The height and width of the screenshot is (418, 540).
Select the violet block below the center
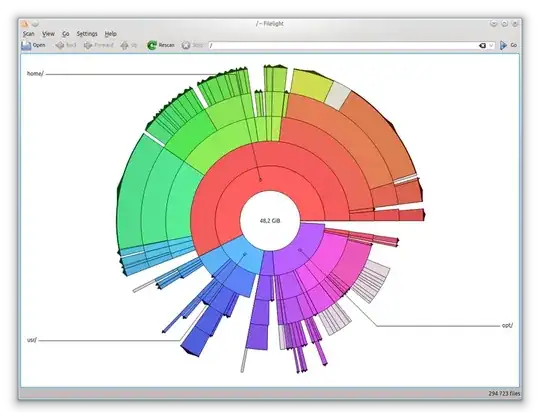(x=257, y=337)
